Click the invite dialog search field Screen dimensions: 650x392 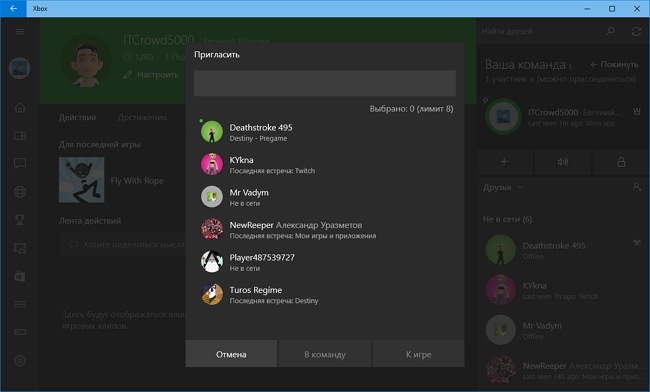tap(325, 83)
